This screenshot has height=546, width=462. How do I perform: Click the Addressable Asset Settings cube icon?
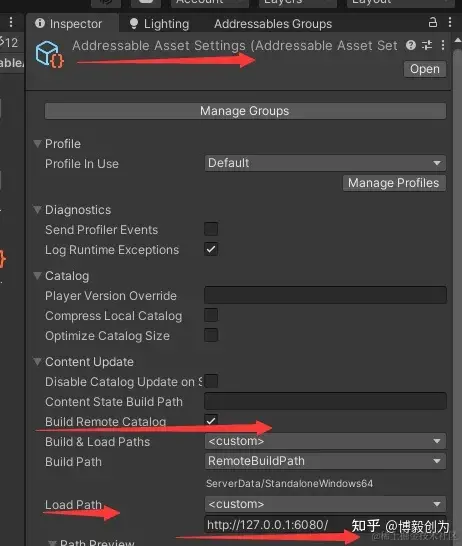(49, 54)
